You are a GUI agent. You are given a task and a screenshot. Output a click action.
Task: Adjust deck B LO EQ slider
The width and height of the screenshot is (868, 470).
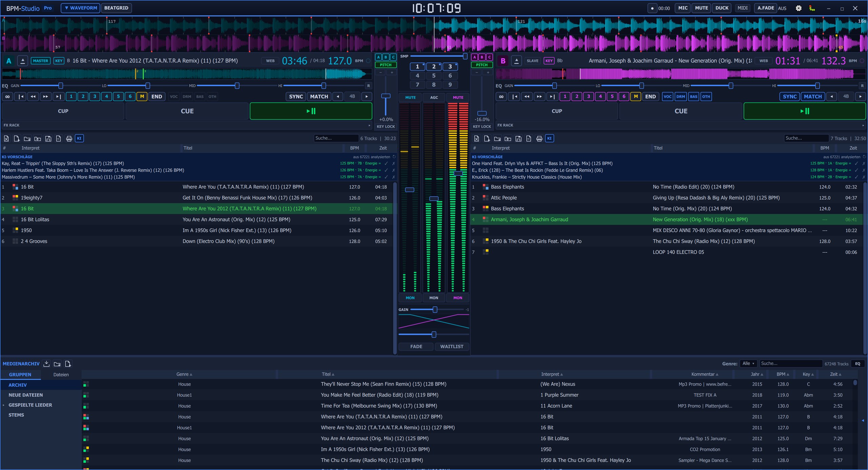click(x=641, y=86)
